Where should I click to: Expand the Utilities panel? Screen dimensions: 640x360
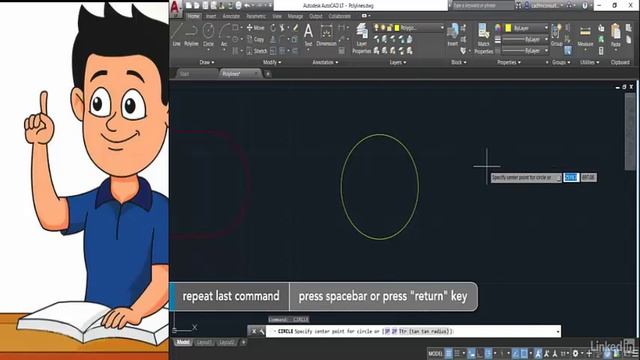click(590, 62)
